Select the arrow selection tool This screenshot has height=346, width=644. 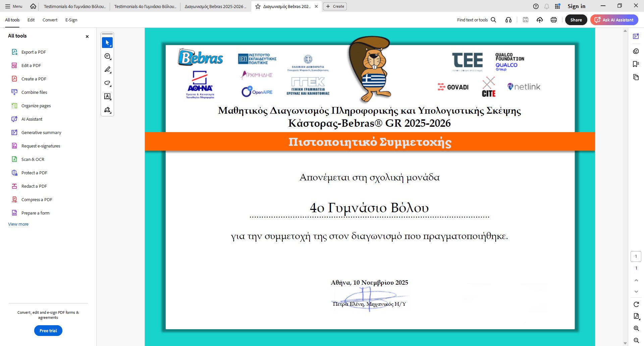[107, 43]
